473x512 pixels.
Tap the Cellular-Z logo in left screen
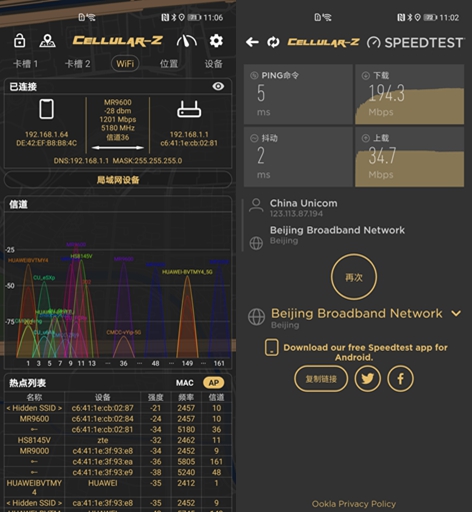pos(118,41)
